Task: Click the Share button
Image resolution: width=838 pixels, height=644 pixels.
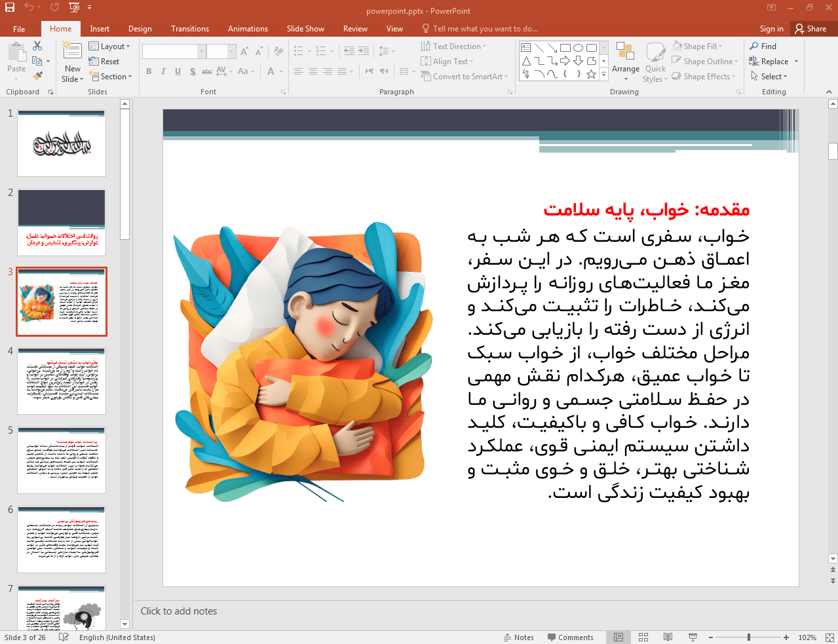Action: pyautogui.click(x=810, y=29)
